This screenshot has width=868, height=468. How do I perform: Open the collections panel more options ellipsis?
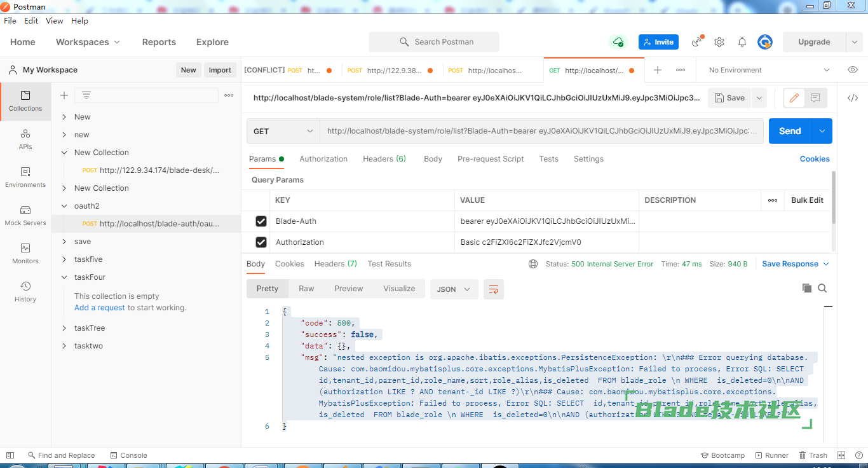click(x=229, y=95)
